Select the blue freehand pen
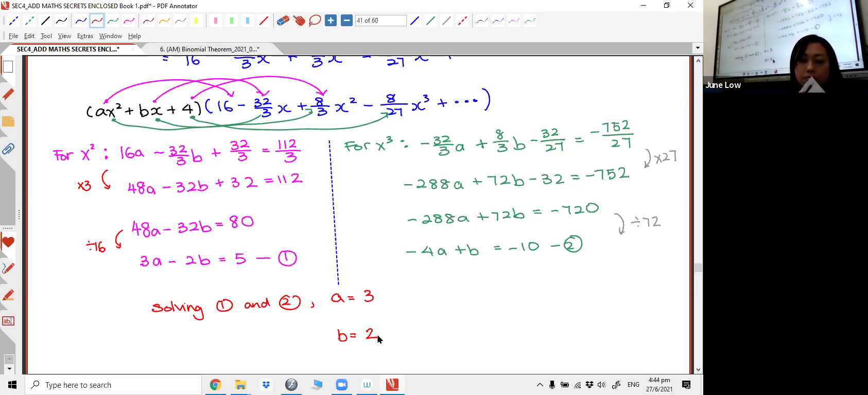The image size is (868, 395). click(x=81, y=21)
